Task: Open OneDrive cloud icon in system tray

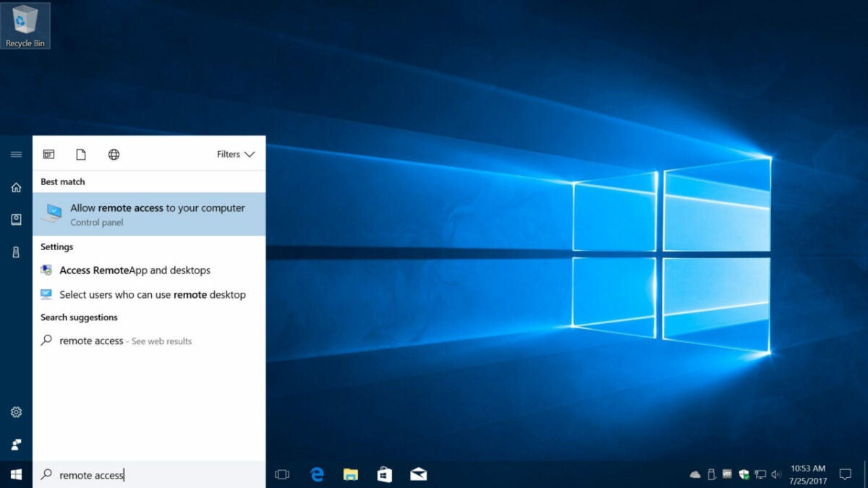Action: 694,474
